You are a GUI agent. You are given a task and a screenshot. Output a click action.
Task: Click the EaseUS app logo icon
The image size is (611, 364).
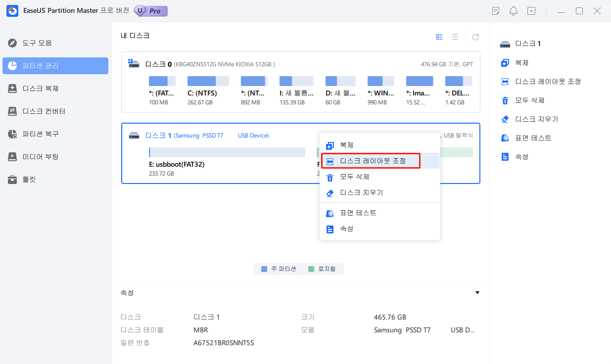12,11
